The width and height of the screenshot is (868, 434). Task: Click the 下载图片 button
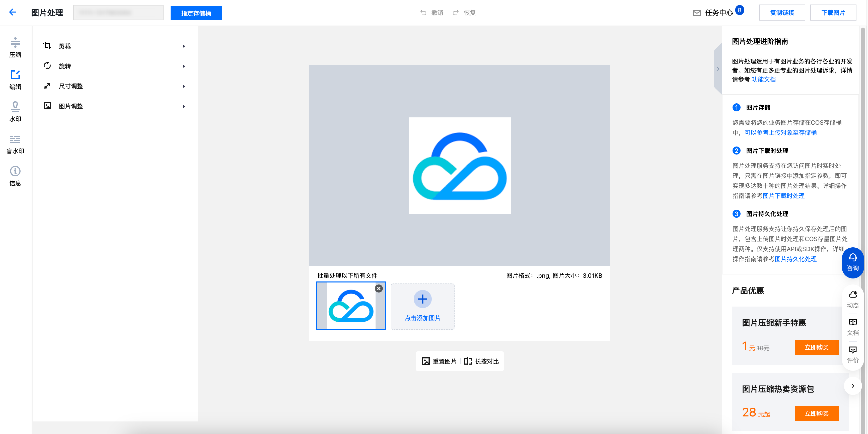[x=833, y=13]
